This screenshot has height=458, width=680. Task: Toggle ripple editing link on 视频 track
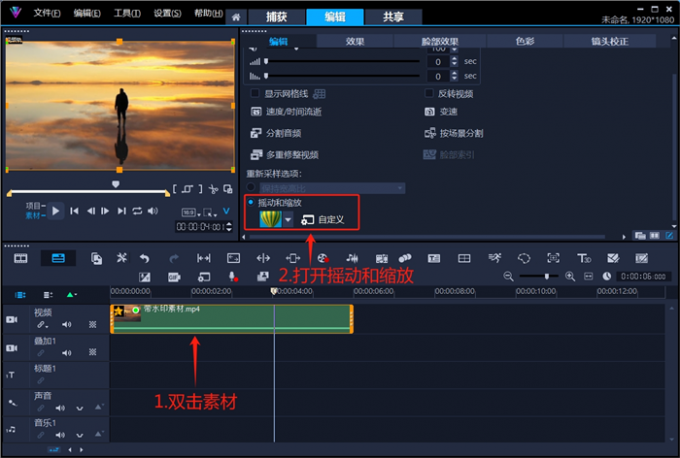42,324
